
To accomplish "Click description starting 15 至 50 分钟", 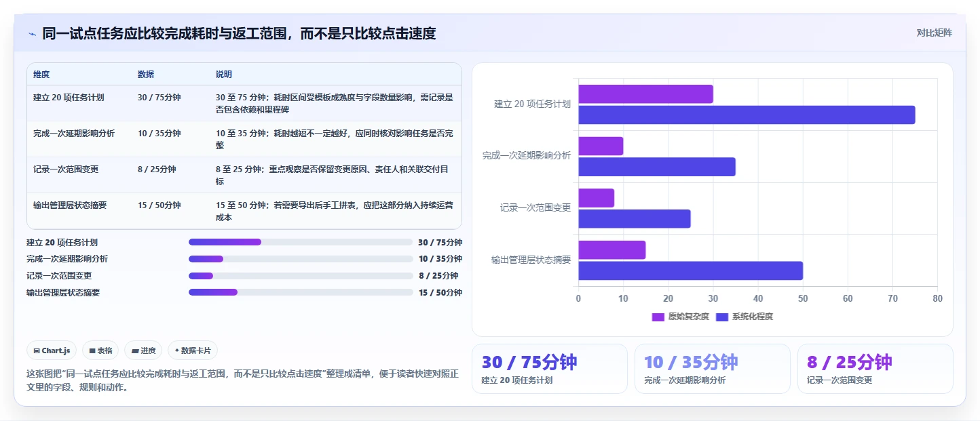I will pyautogui.click(x=335, y=211).
